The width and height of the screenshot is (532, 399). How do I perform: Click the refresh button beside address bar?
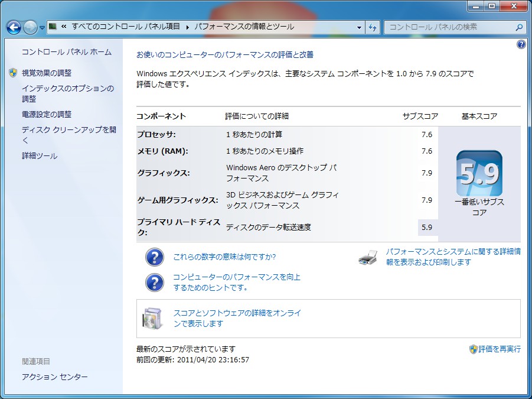373,28
